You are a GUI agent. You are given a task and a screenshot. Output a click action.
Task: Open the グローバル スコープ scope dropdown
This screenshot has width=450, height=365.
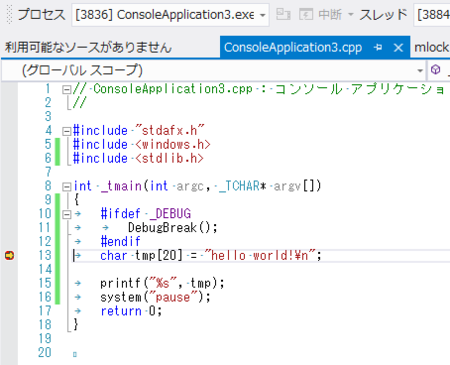pos(213,70)
